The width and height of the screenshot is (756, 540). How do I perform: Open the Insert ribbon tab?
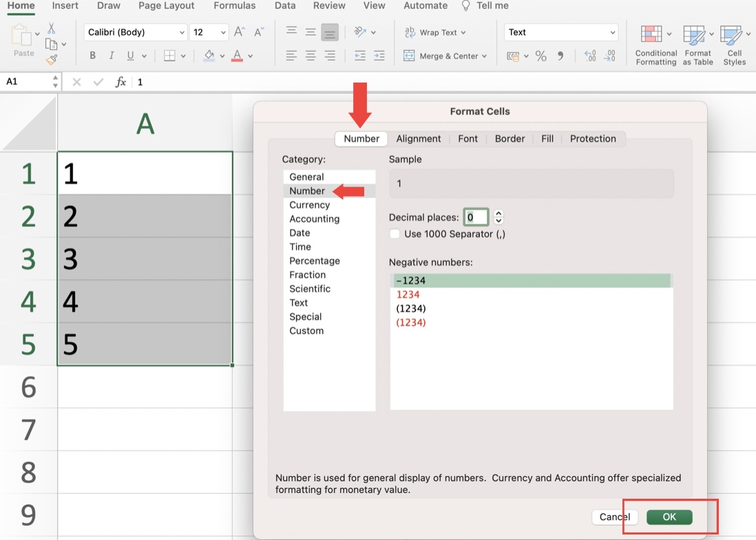tap(65, 6)
